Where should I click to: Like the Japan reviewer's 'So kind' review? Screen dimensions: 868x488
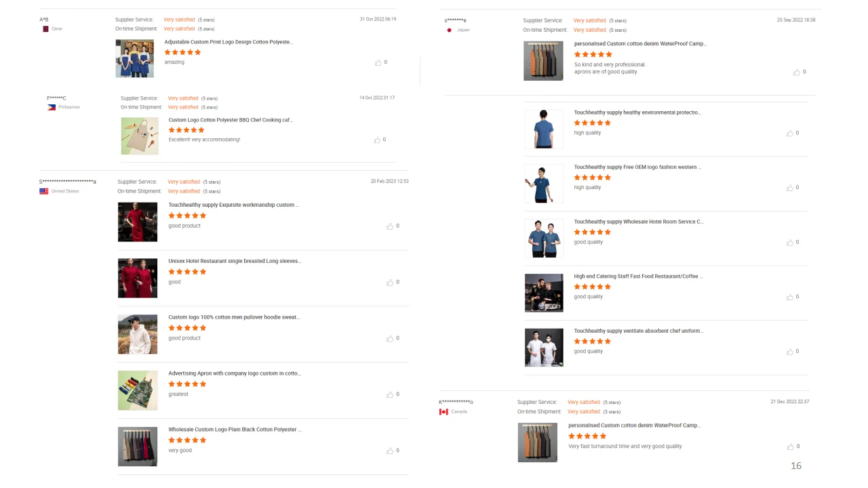tap(797, 72)
